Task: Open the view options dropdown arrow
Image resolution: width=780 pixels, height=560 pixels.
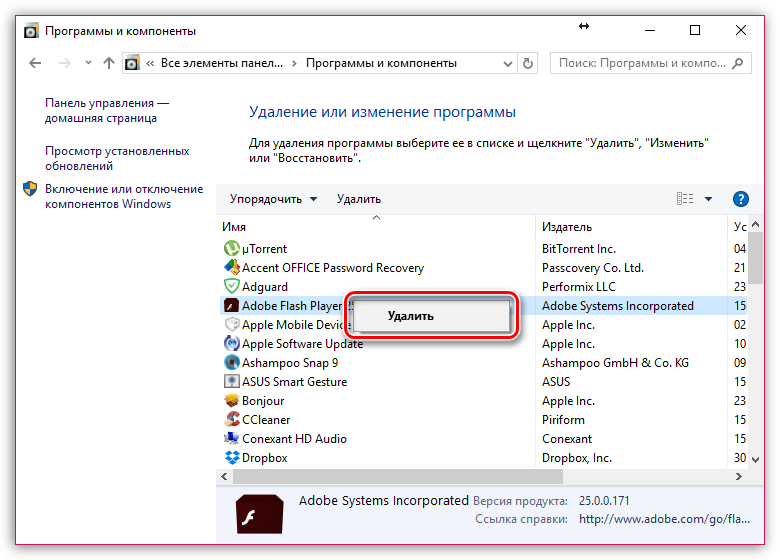Action: tap(709, 199)
